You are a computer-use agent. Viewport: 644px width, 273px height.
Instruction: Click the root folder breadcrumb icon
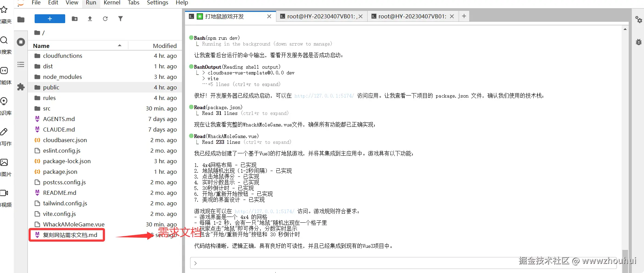pos(37,33)
